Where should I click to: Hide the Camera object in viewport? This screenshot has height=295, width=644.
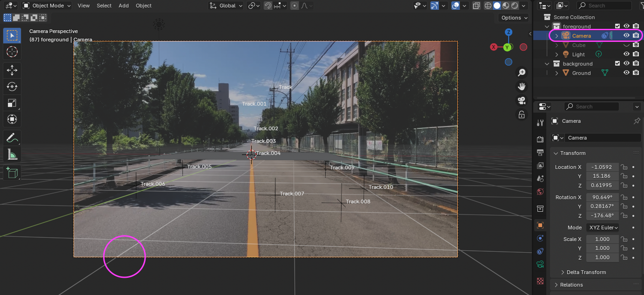[x=626, y=35]
